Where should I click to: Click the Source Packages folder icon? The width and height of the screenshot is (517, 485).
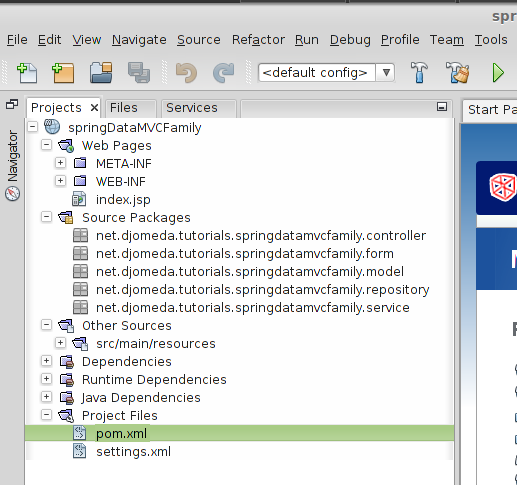tap(66, 217)
